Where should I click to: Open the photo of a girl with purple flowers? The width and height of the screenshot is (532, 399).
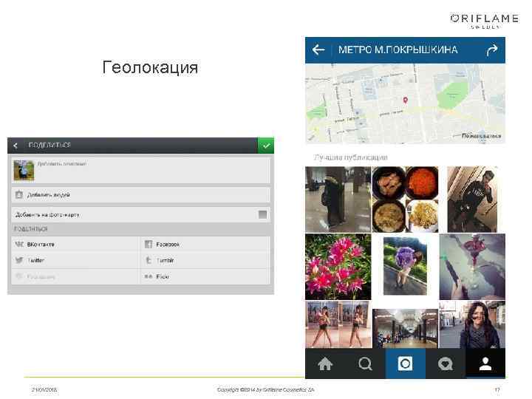(405, 266)
